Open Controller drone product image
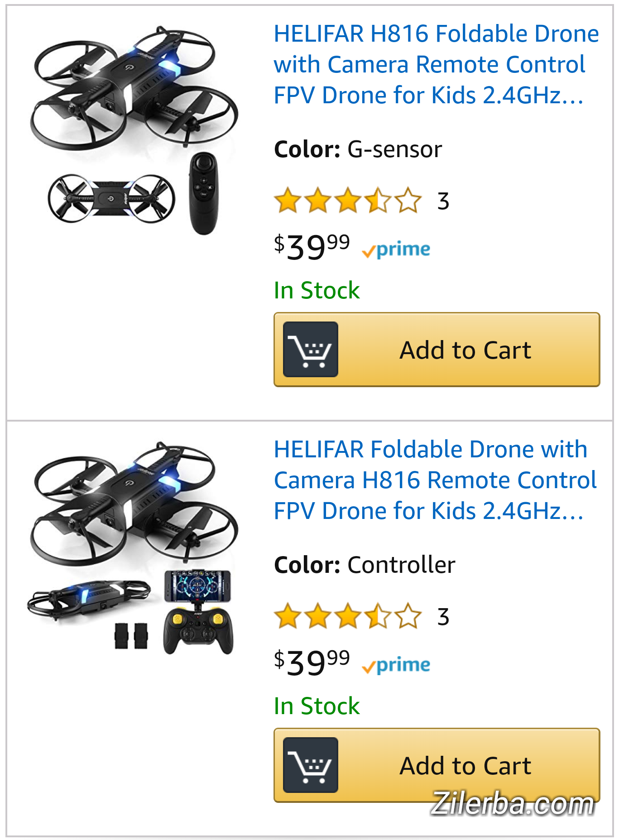 tap(134, 546)
